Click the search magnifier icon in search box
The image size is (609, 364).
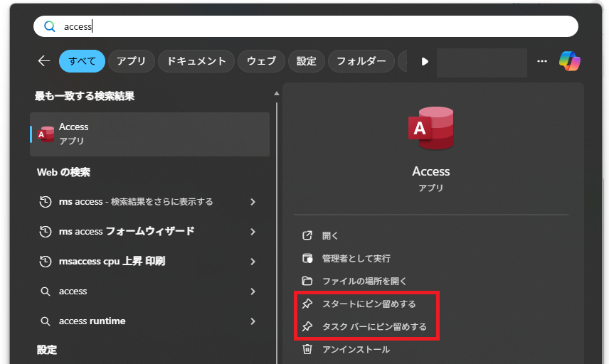click(x=50, y=26)
